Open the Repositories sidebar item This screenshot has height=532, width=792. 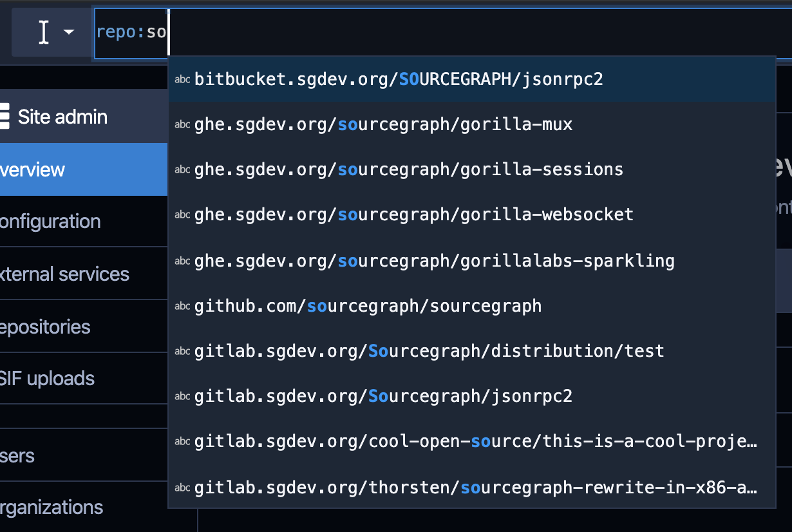[84, 327]
